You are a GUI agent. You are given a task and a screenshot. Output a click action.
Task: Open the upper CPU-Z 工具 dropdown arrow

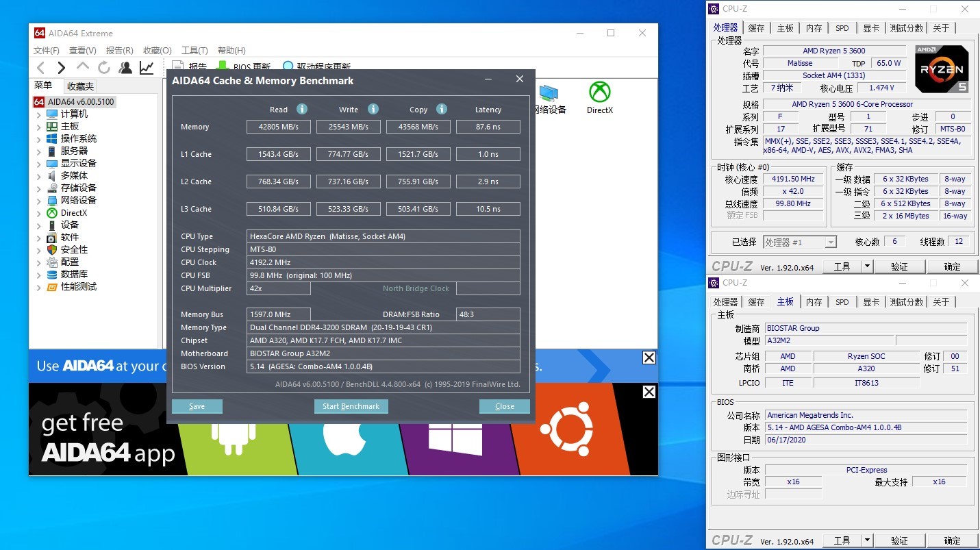tap(867, 266)
